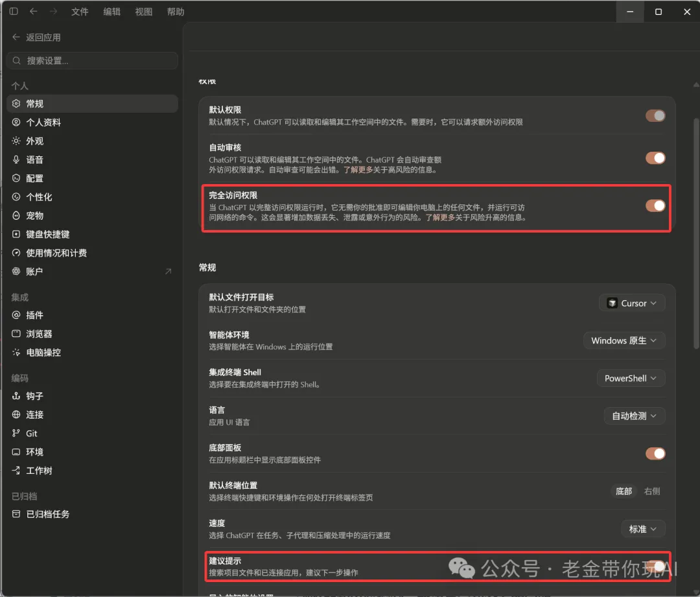The width and height of the screenshot is (700, 597).
Task: Click the monitor icon beside 环境
Action: 16,452
